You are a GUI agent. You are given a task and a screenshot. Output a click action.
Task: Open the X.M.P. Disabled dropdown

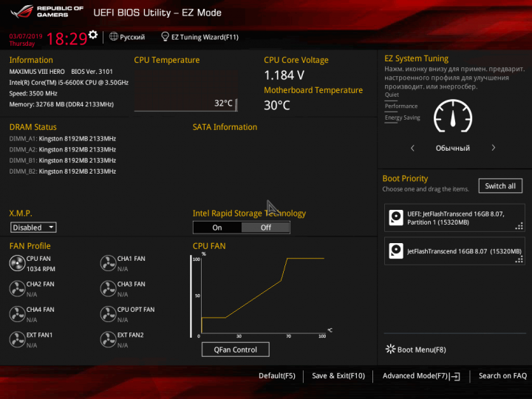tap(33, 228)
